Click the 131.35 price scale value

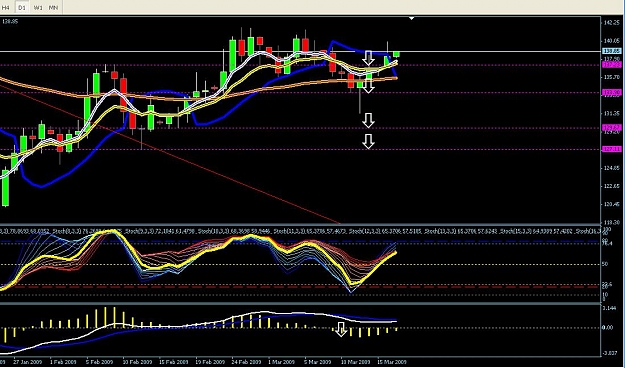tap(612, 114)
